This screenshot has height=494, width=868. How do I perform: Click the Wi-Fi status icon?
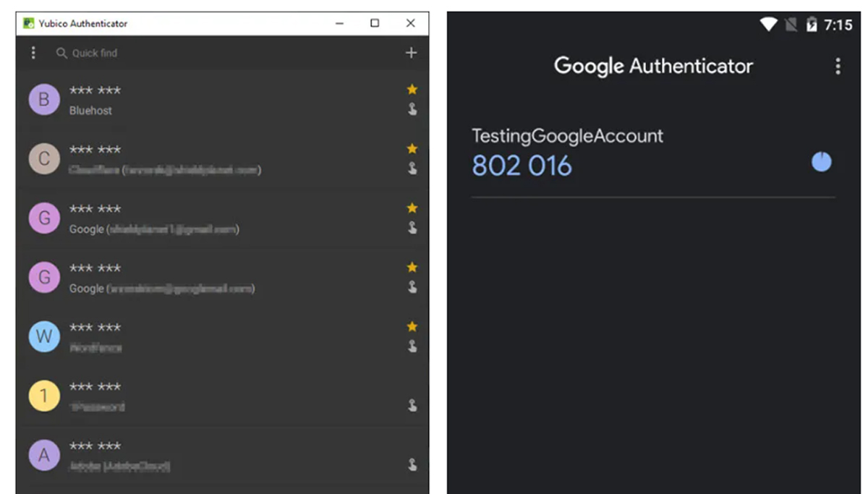(x=768, y=25)
